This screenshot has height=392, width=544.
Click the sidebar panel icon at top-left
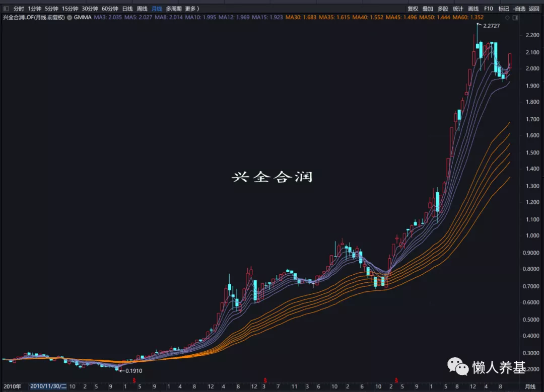click(6, 9)
